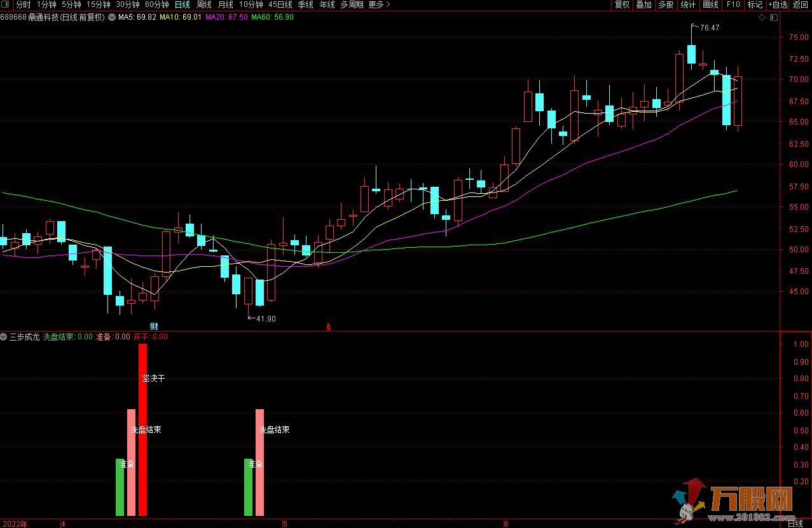Click the 三步成龙 indicator name
Screen dimensions: 812x528
click(x=24, y=337)
